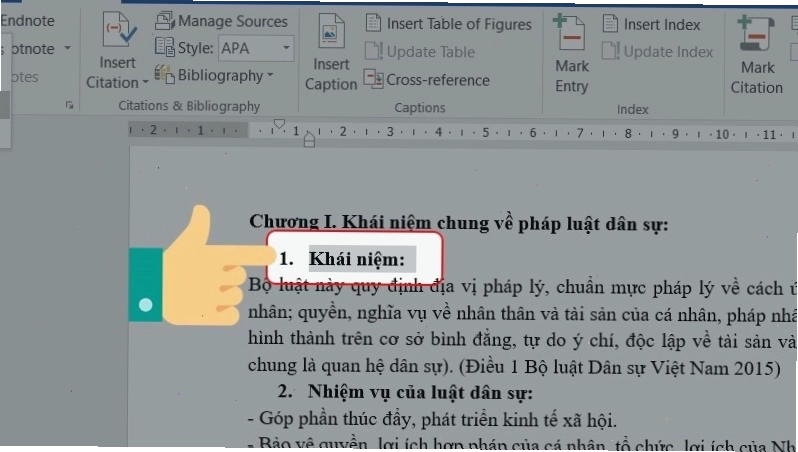Viewport: 798px width, 452px height.
Task: Click the Insert Index page icon
Action: point(610,24)
